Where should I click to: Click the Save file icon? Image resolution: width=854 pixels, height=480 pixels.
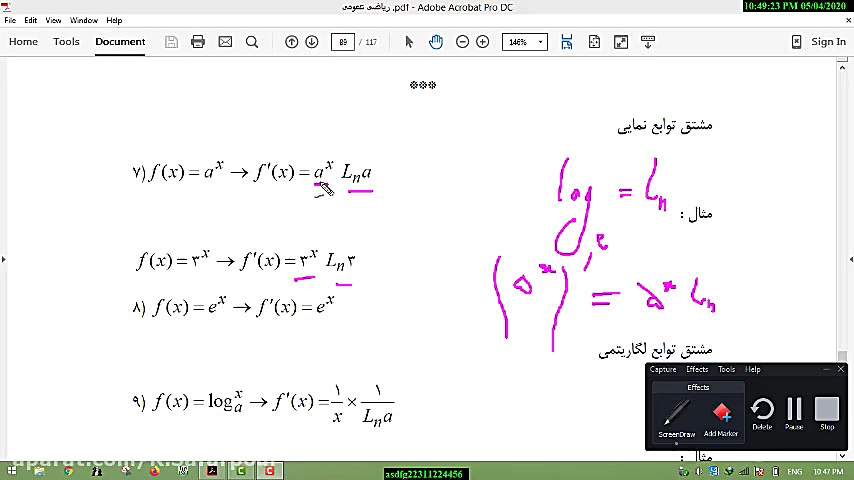pos(171,42)
